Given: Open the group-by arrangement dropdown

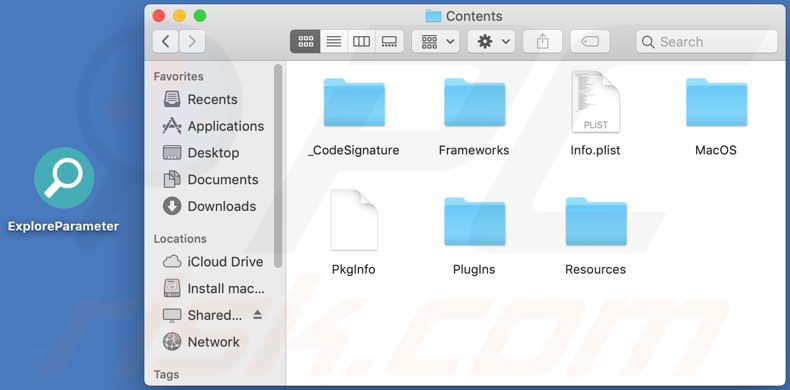Looking at the screenshot, I should tap(435, 41).
